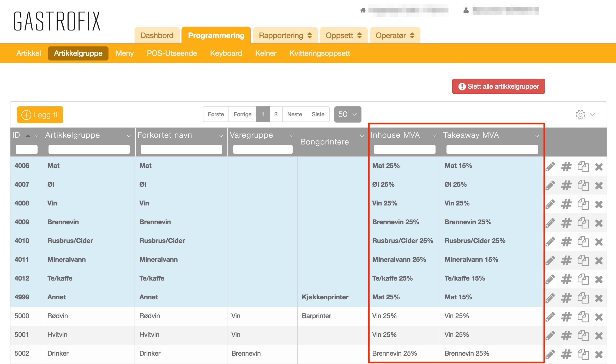Image resolution: width=616 pixels, height=364 pixels.
Task: Open the Bongprintere column chevron
Action: pos(362,136)
